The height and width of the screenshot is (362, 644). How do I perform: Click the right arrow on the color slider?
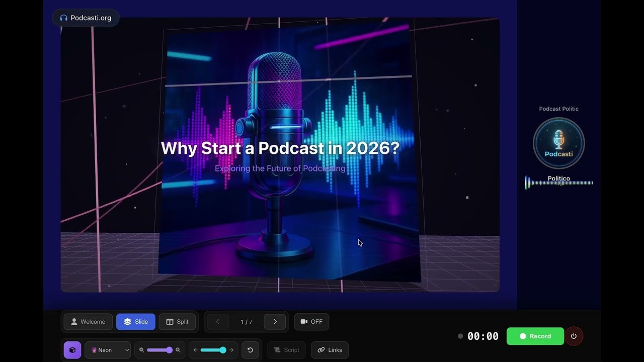(x=231, y=350)
